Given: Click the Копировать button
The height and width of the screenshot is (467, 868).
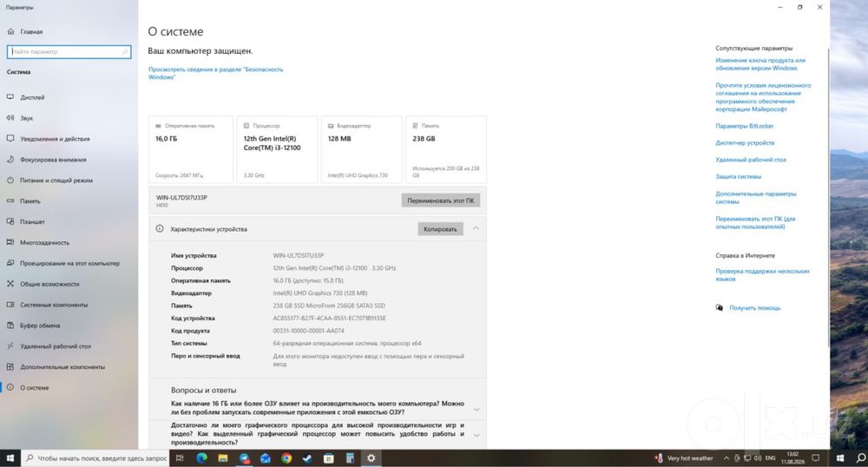Looking at the screenshot, I should coord(440,228).
